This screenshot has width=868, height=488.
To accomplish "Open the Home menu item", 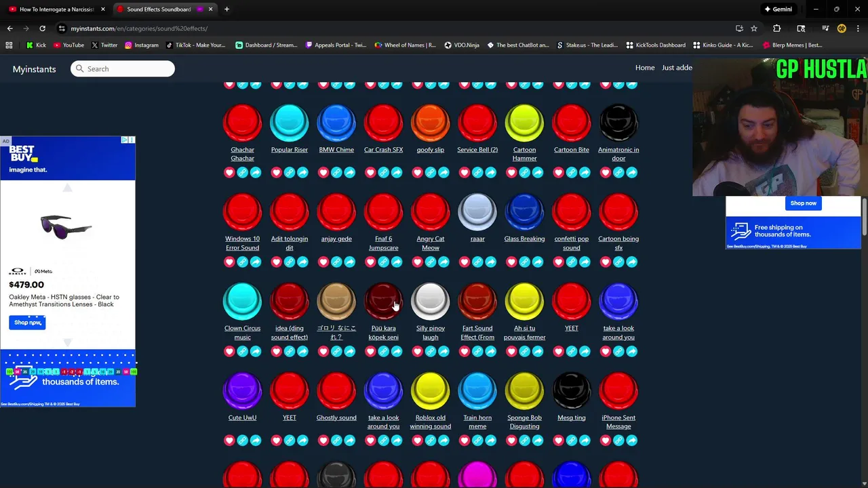I will tap(645, 68).
